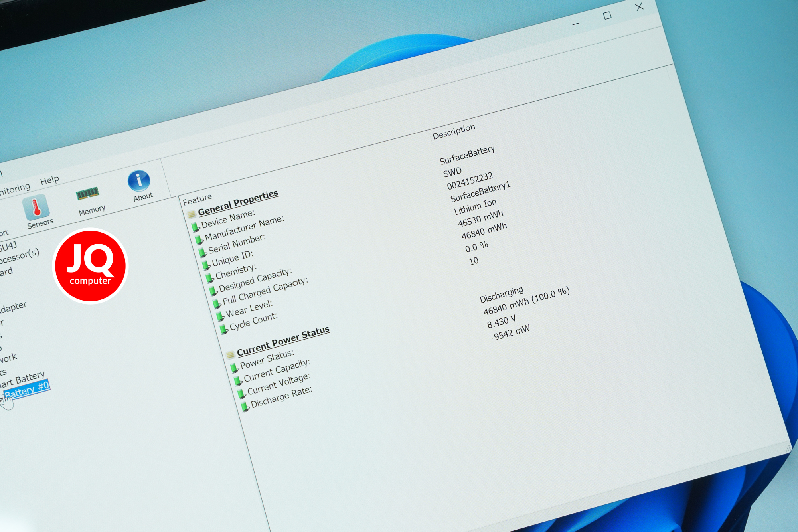The width and height of the screenshot is (798, 532).
Task: Select the Serial Number row label
Action: coord(237,243)
